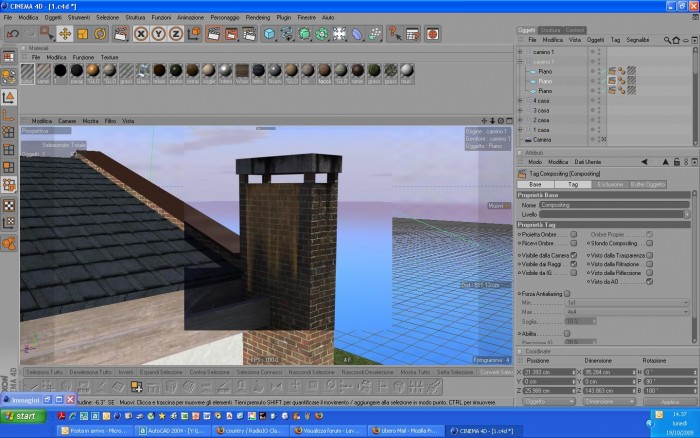The height and width of the screenshot is (438, 700).
Task: Open the Windows start button
Action: coord(24,417)
